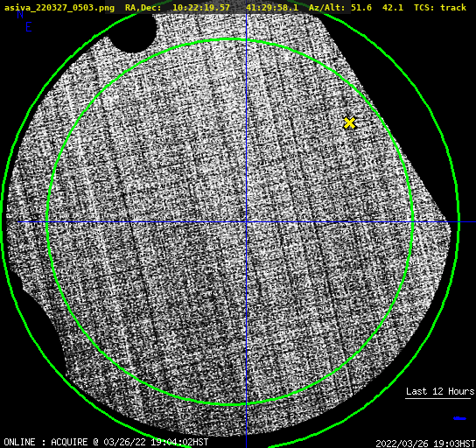Select the asiva_220327_0503.png filename
476x448 pixels.
(x=59, y=7)
